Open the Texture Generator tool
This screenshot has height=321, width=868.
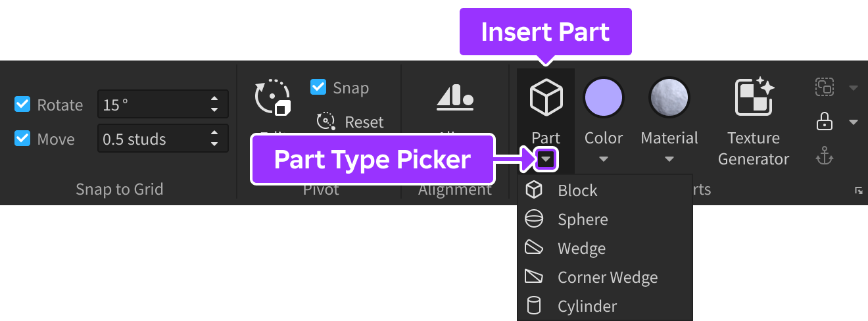click(754, 97)
